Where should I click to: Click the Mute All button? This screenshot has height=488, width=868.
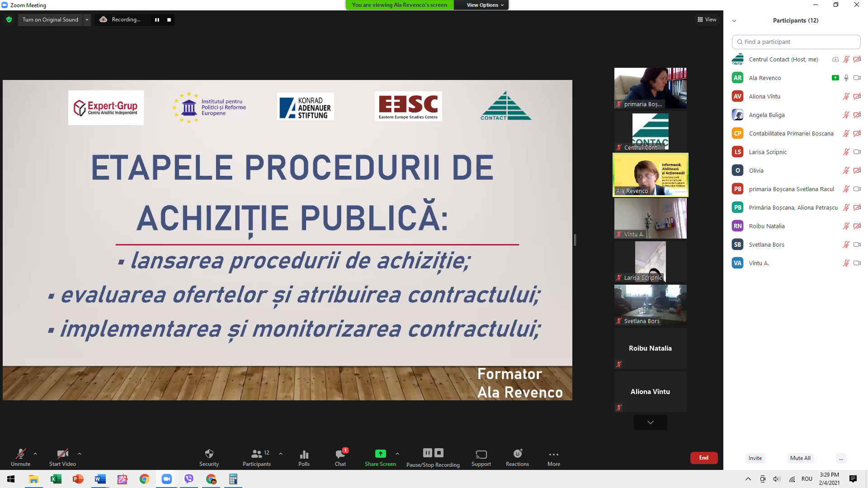tap(800, 458)
